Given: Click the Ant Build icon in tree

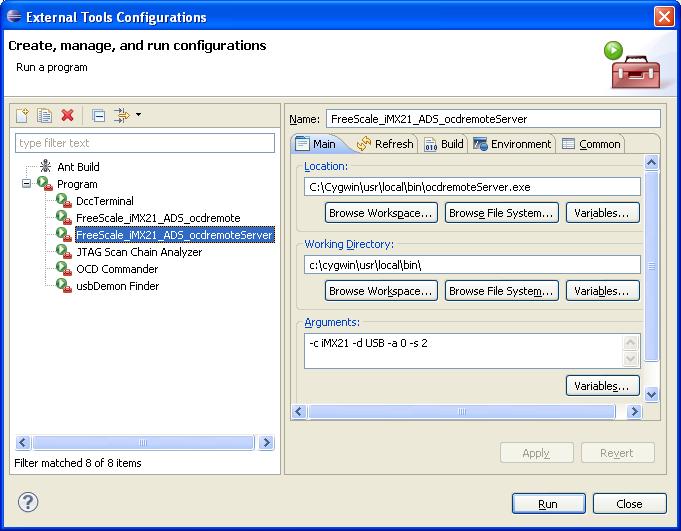Looking at the screenshot, I should pyautogui.click(x=45, y=167).
